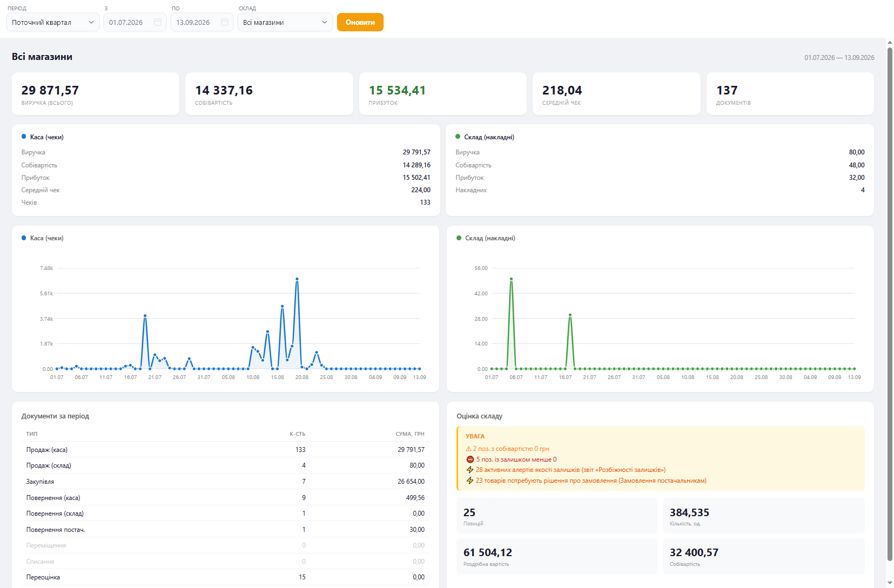Select the 'Переоцінка' table row
Image resolution: width=894 pixels, height=588 pixels.
225,577
